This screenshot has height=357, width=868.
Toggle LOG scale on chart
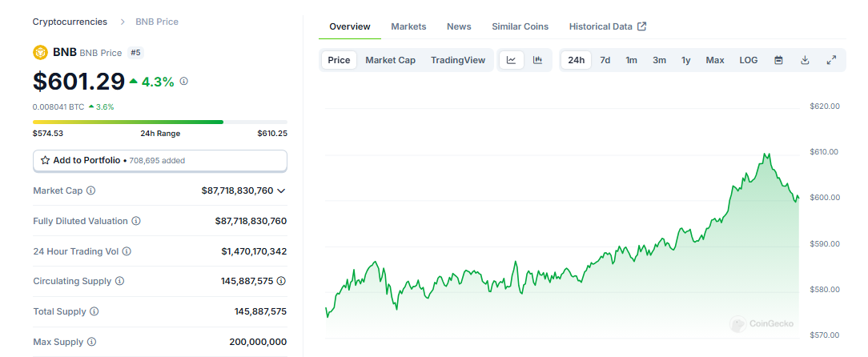(x=748, y=60)
